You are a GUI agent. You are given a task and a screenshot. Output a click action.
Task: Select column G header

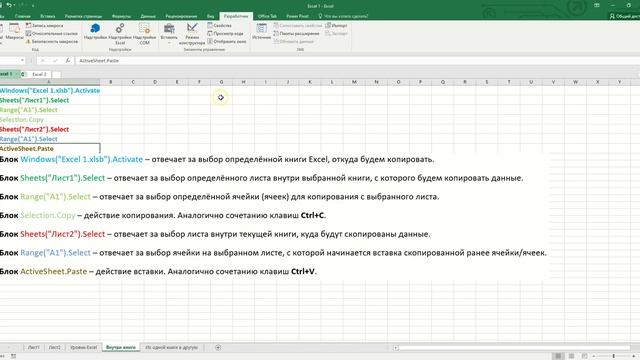(x=221, y=82)
